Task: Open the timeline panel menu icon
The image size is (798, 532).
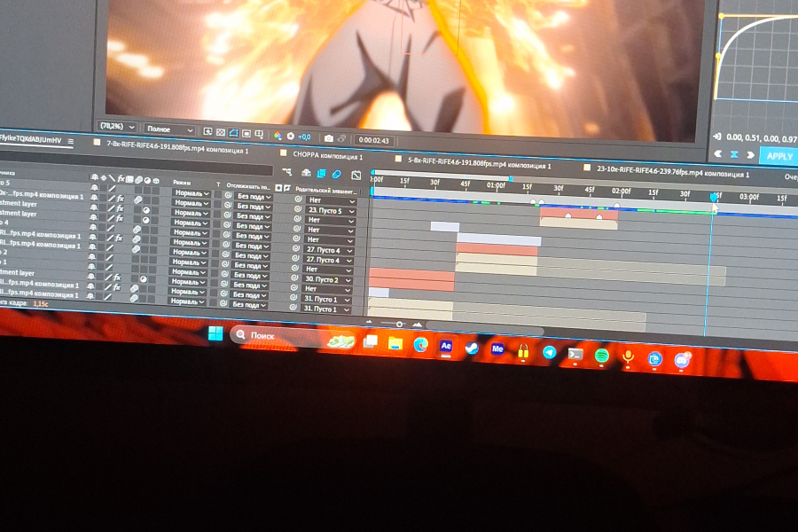Action: pyautogui.click(x=71, y=141)
